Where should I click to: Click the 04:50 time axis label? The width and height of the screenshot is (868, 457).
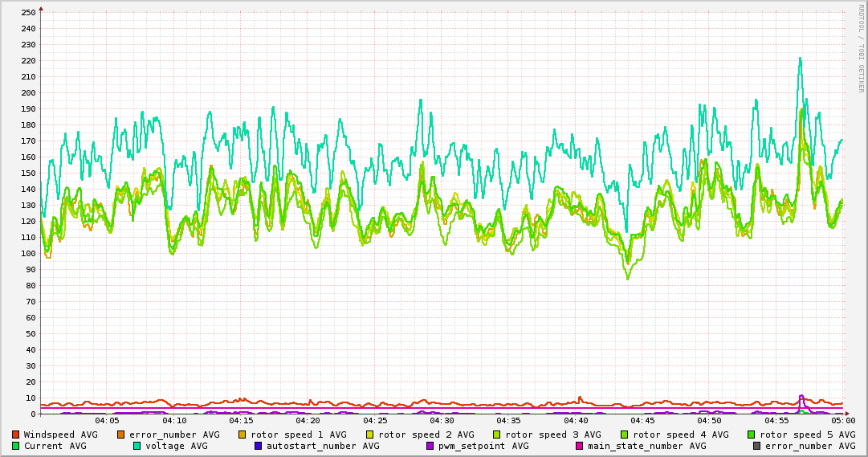coord(710,421)
